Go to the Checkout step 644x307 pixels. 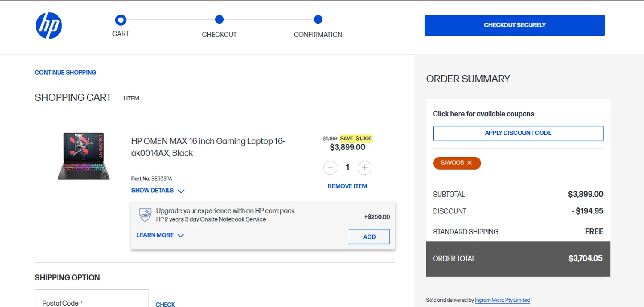(219, 20)
